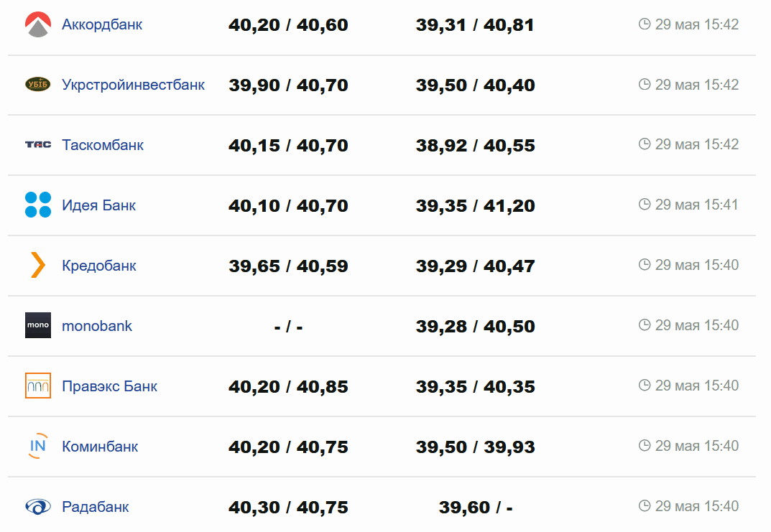Go to the Кредобанк link

click(99, 266)
